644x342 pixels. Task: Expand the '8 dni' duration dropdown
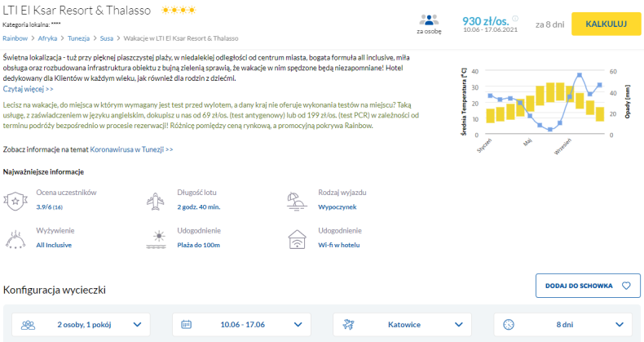pos(562,325)
